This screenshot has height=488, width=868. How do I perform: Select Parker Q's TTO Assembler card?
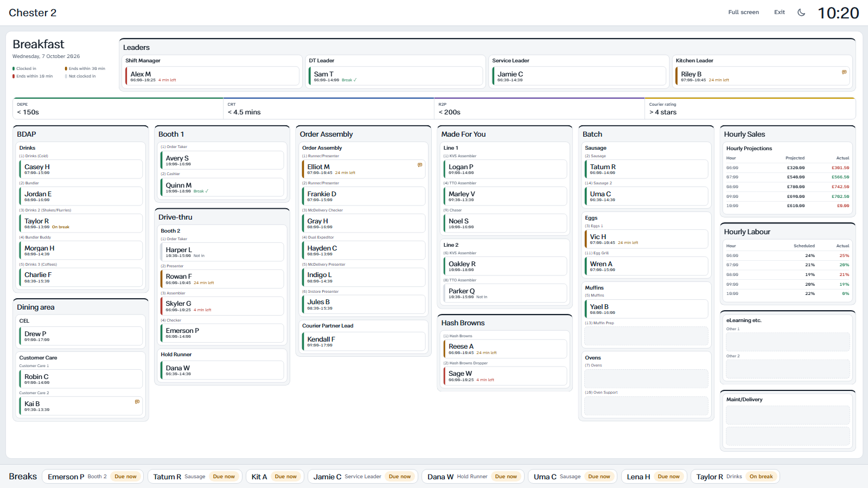(x=505, y=293)
